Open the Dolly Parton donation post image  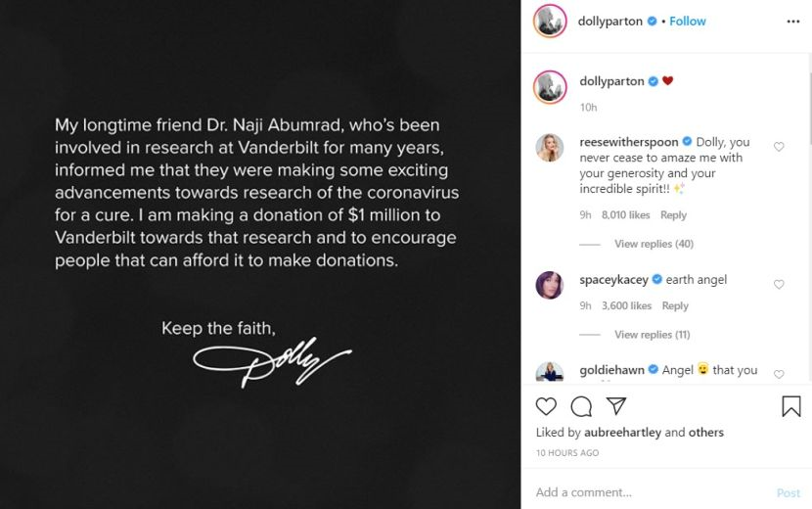coord(260,254)
